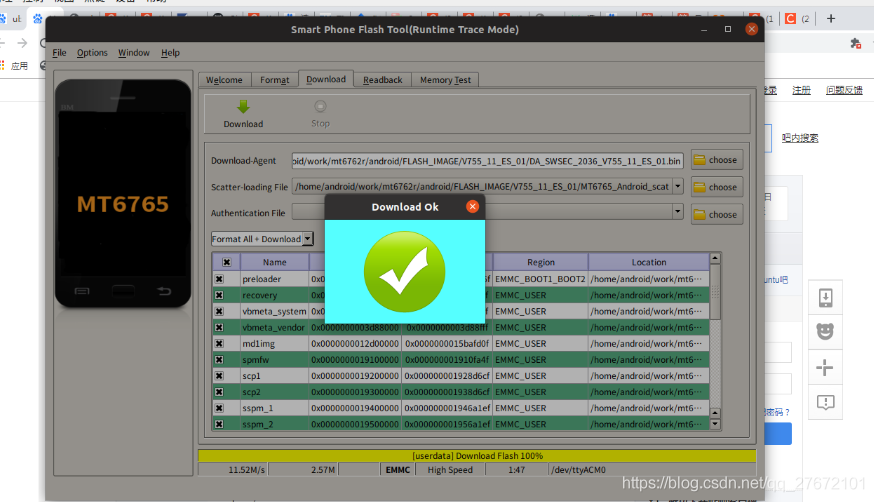Viewport: 874px width, 502px height.
Task: Select the Download tab
Action: [x=326, y=79]
